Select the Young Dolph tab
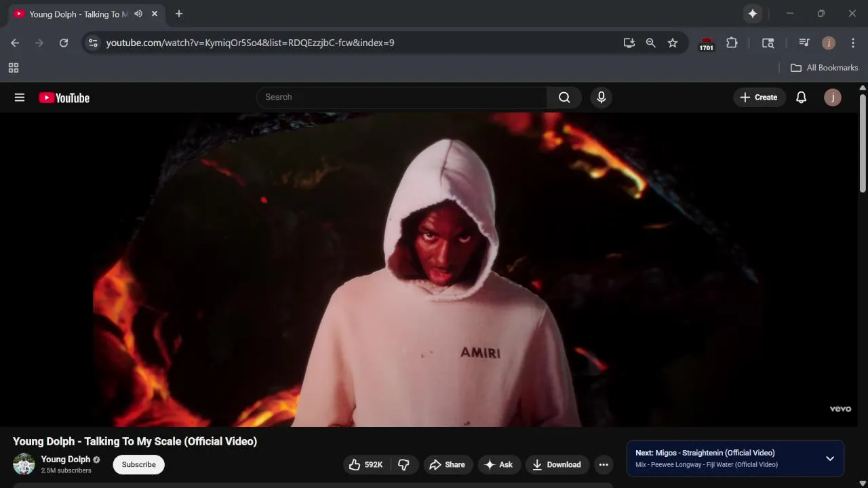The image size is (868, 488). pyautogui.click(x=78, y=14)
